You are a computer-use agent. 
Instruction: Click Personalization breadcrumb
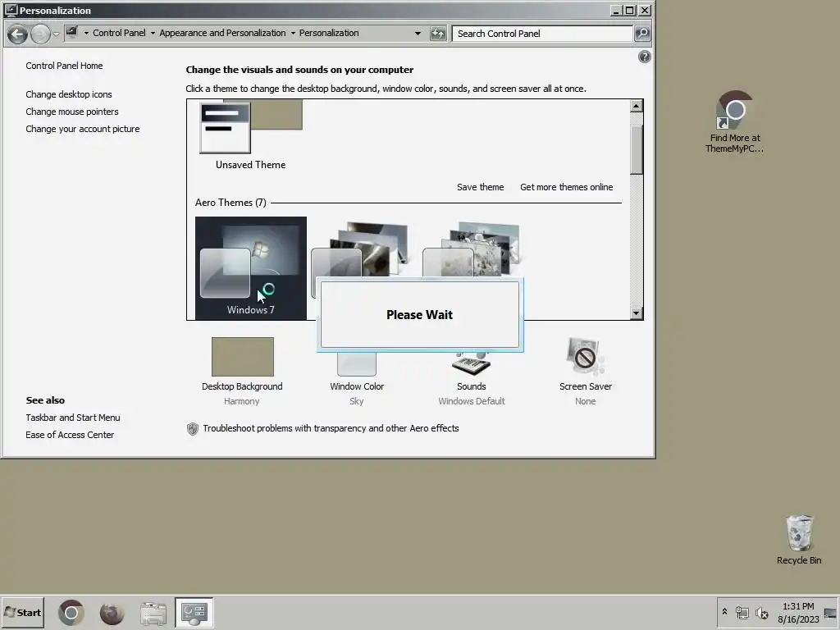(x=329, y=33)
